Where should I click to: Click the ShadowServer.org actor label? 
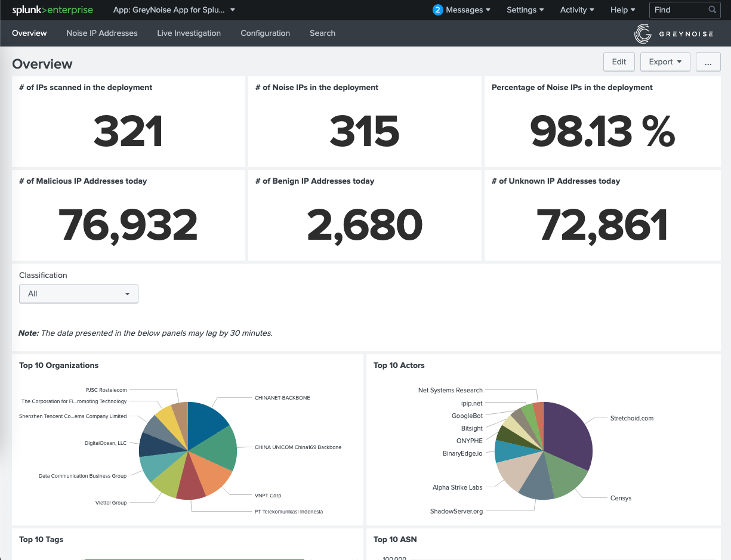457,511
